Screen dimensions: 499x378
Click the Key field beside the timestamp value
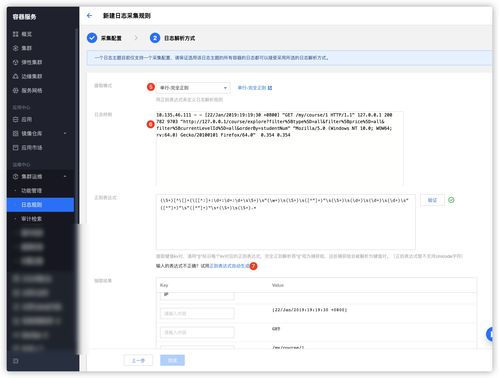[x=197, y=313]
